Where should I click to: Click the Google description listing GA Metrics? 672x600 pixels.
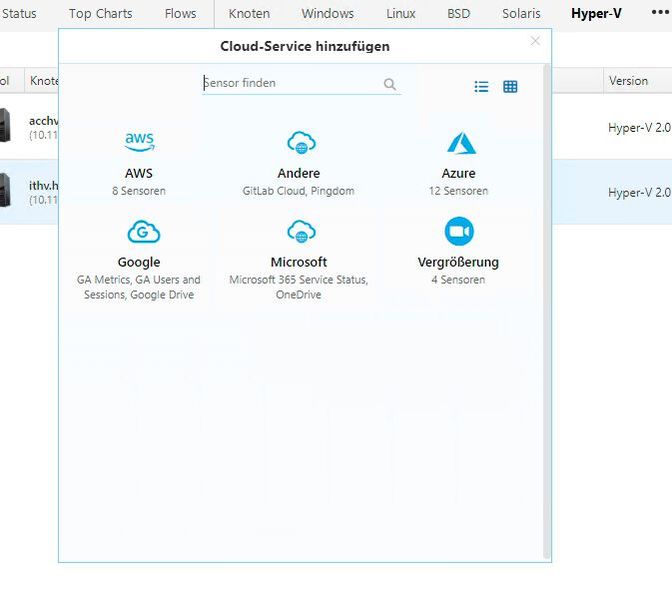tap(139, 287)
